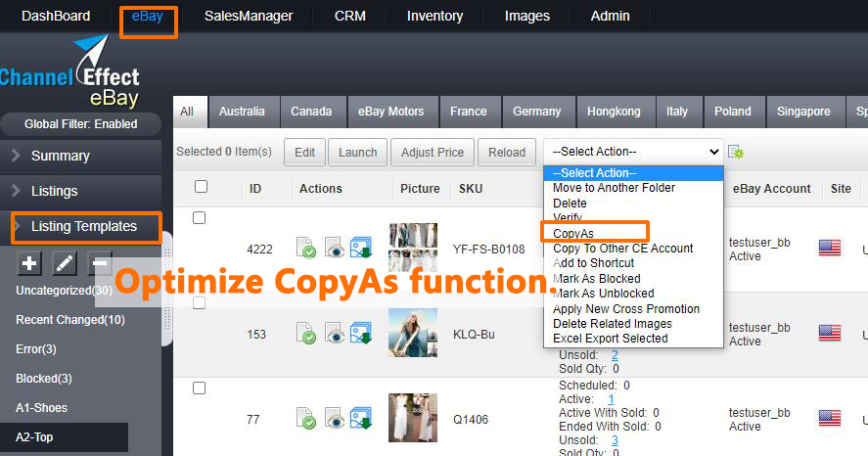868x456 pixels.
Task: Toggle the select-all header checkbox
Action: (x=201, y=187)
